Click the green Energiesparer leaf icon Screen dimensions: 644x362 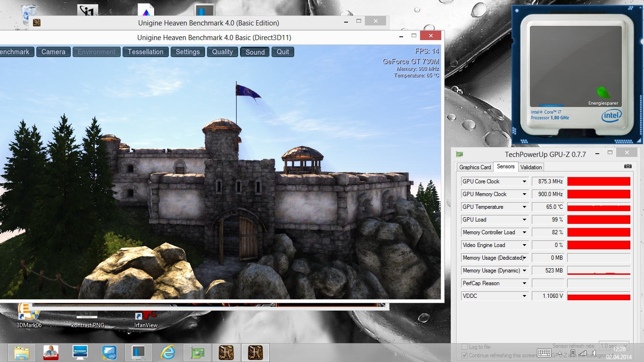(603, 92)
